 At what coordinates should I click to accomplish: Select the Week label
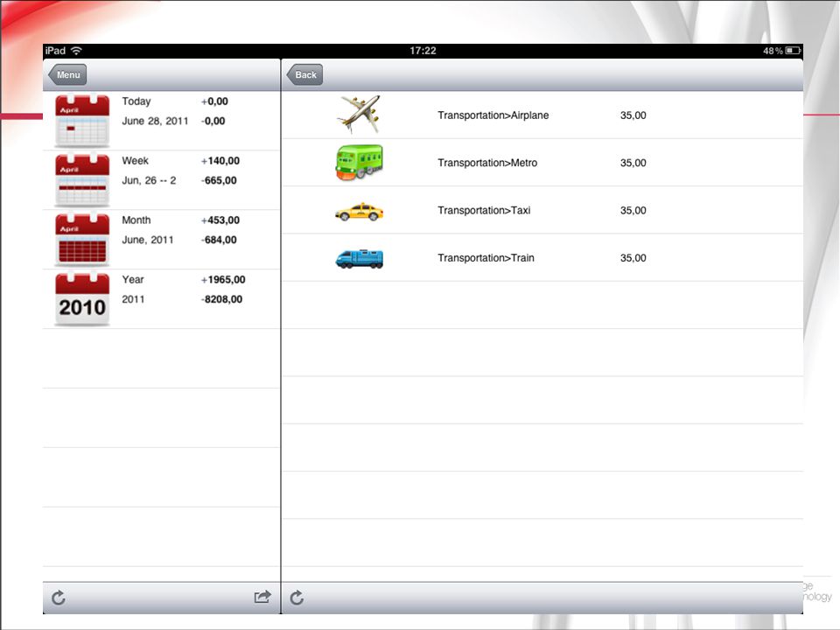point(135,161)
